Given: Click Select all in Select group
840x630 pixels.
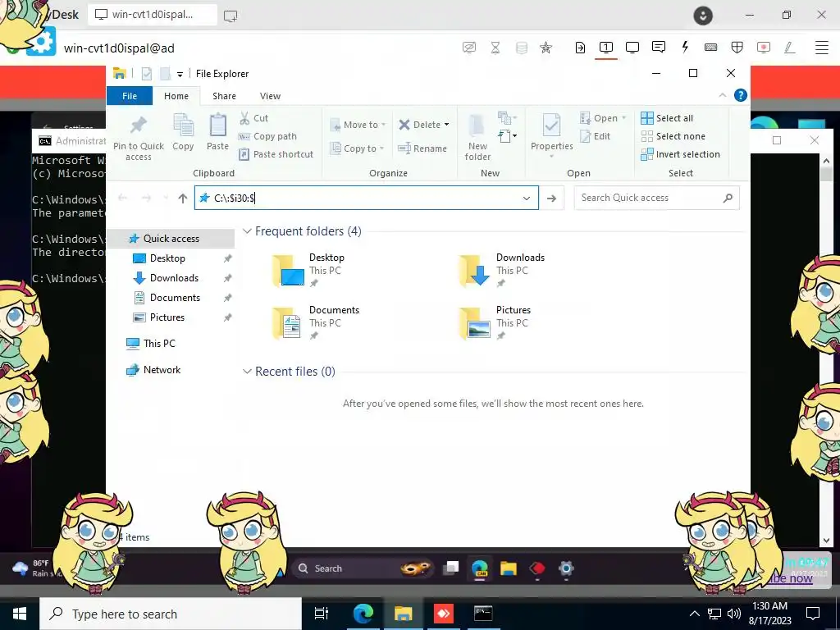Looking at the screenshot, I should click(667, 118).
